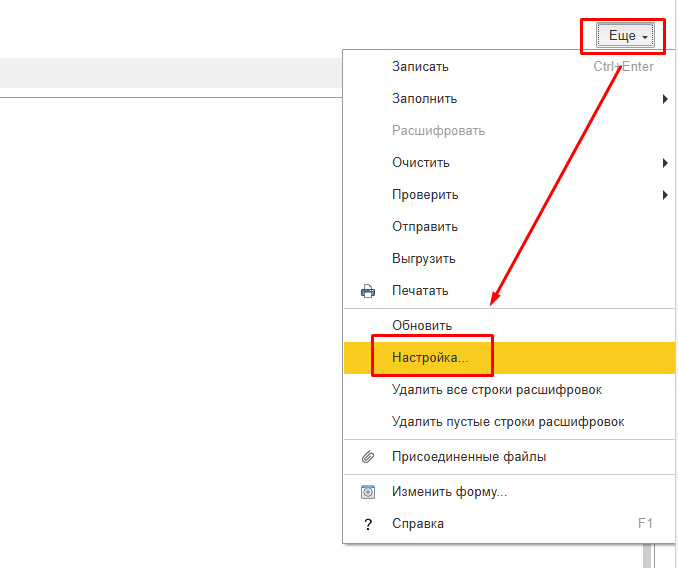Expand the Проверить submenu arrow
Viewport: 678px width, 568px height.
point(665,195)
